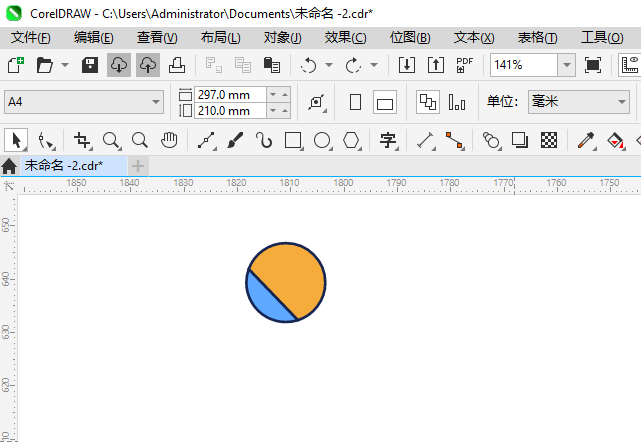641x442 pixels.
Task: Click the Export icon
Action: (436, 65)
